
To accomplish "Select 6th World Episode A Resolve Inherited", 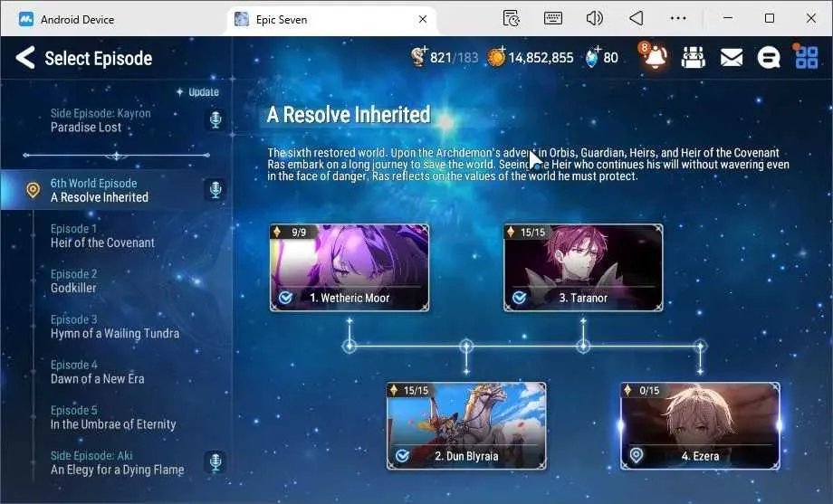I will coord(116,190).
